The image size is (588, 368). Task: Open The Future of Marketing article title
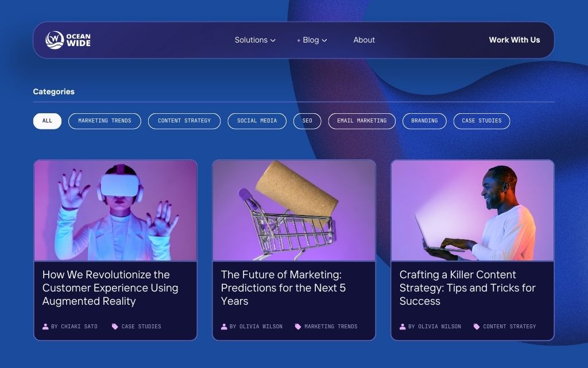283,287
